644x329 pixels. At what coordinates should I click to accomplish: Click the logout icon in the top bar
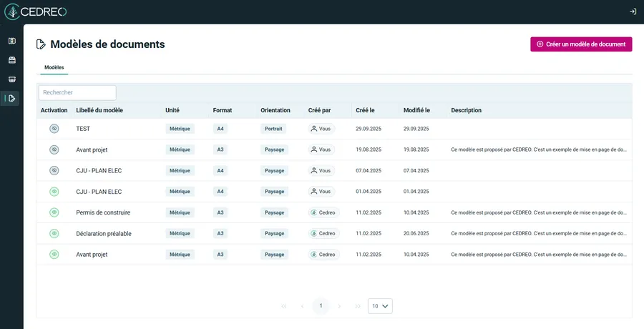[x=633, y=11]
